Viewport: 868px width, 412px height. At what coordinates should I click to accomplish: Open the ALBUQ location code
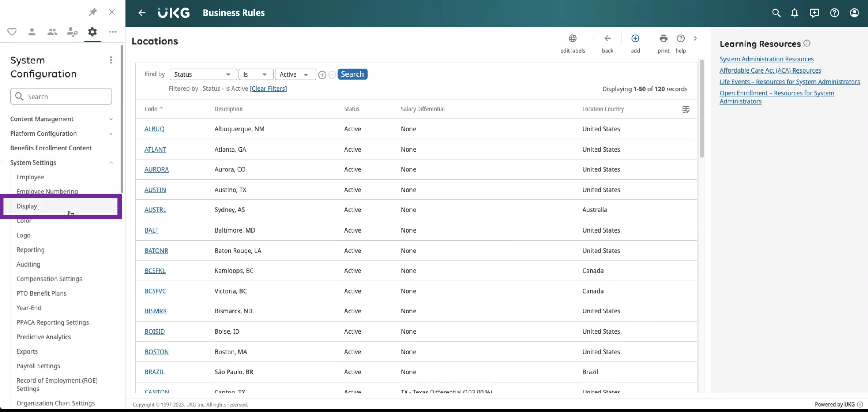(154, 129)
